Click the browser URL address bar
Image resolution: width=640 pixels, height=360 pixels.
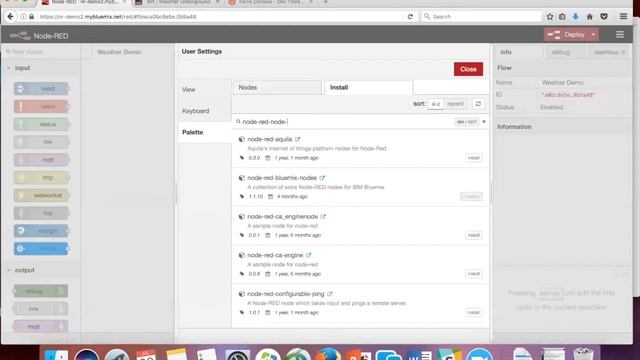[x=220, y=17]
